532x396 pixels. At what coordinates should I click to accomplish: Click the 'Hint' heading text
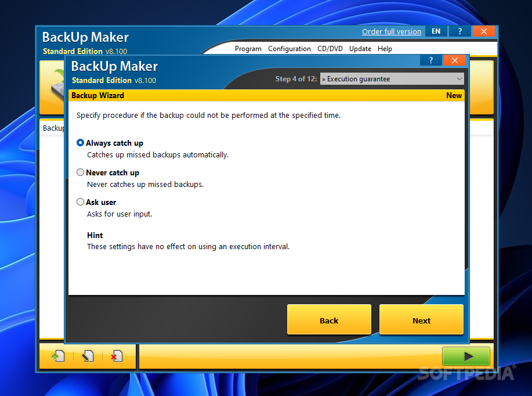tap(95, 235)
